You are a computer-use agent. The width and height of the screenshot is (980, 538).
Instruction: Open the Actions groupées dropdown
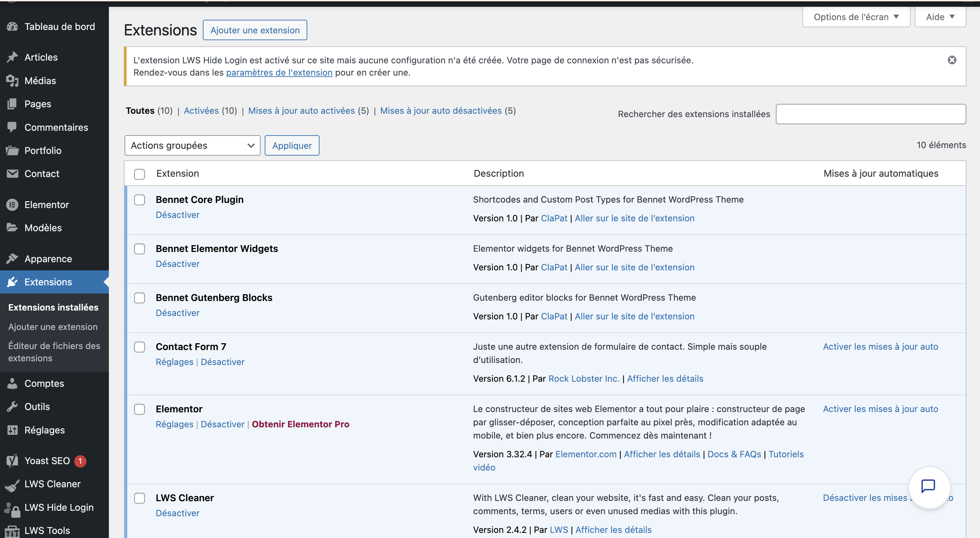click(x=192, y=145)
